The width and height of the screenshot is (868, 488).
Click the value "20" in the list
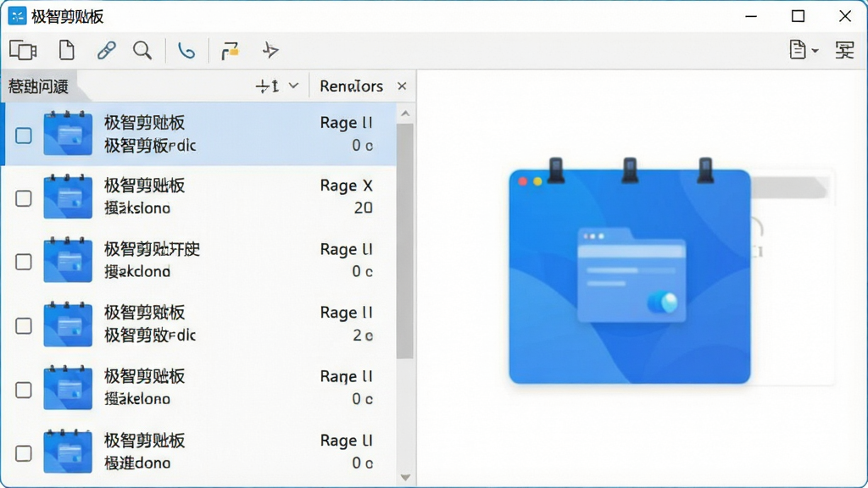[x=363, y=208]
